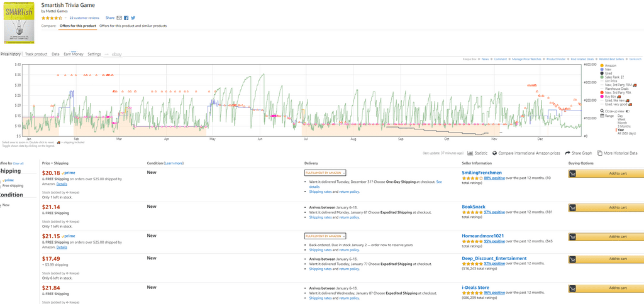
Task: Click cart icon for Deep_Discount_Entertainment offer
Action: coord(573,259)
